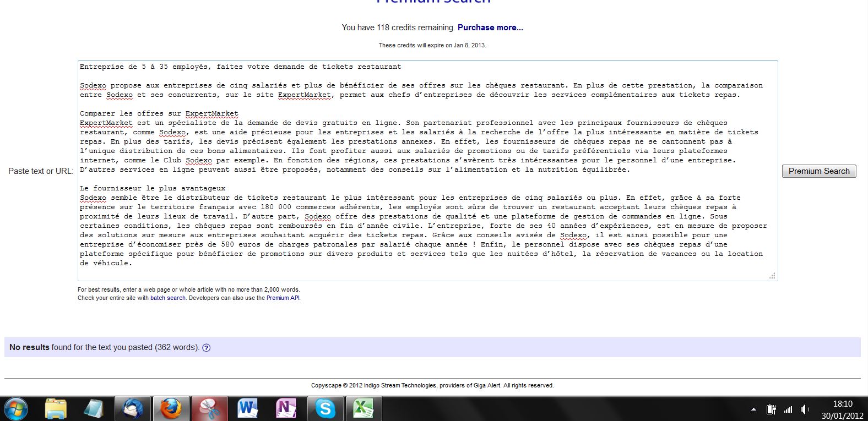This screenshot has width=868, height=421.
Task: Open the Windows Start menu orb
Action: click(15, 409)
